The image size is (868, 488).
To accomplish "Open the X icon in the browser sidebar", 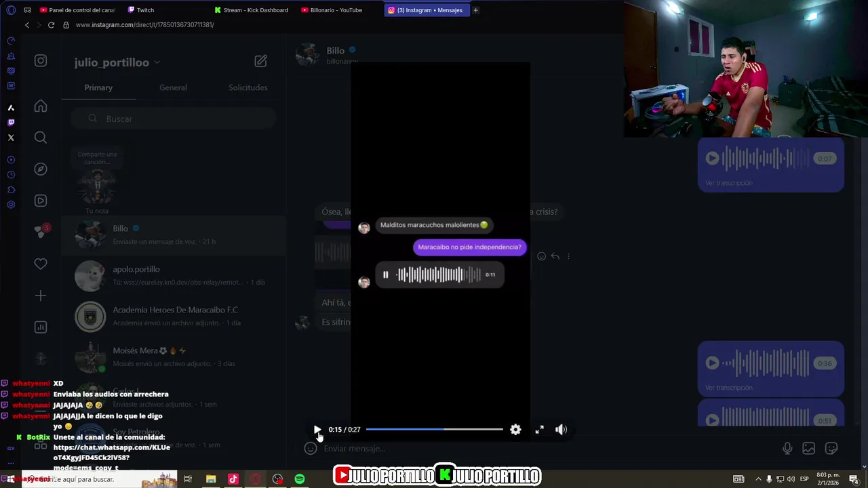I will coord(11,138).
